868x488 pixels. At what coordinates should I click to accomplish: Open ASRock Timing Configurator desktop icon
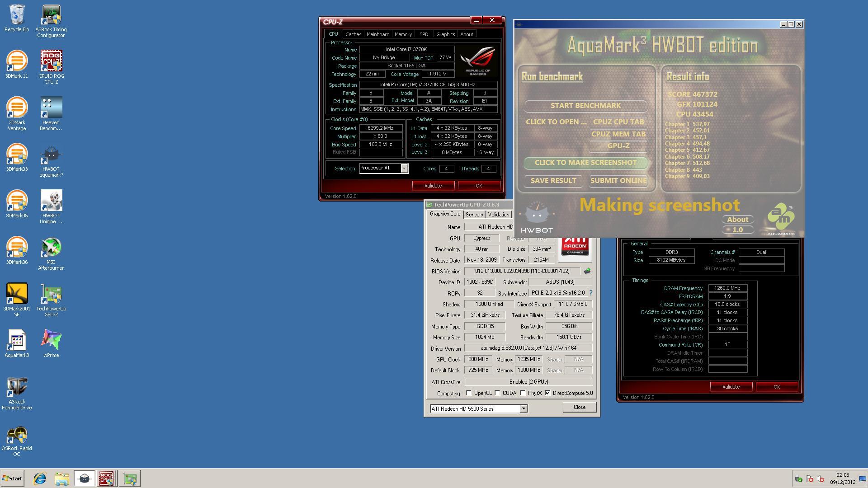51,21
